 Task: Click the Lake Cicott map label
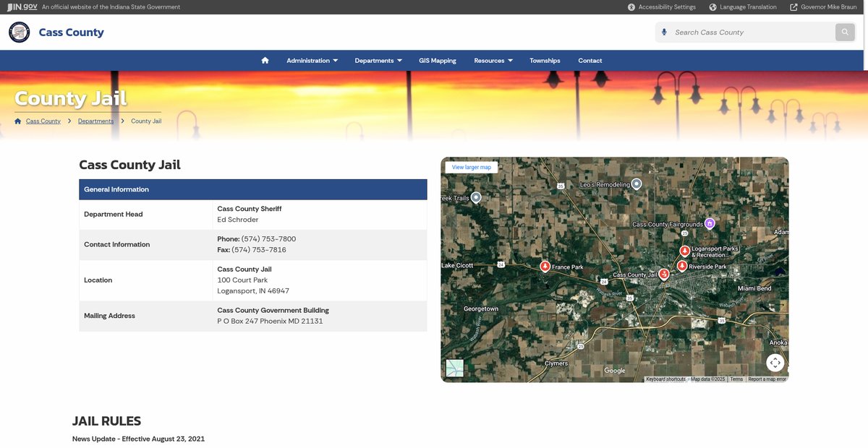(x=457, y=265)
